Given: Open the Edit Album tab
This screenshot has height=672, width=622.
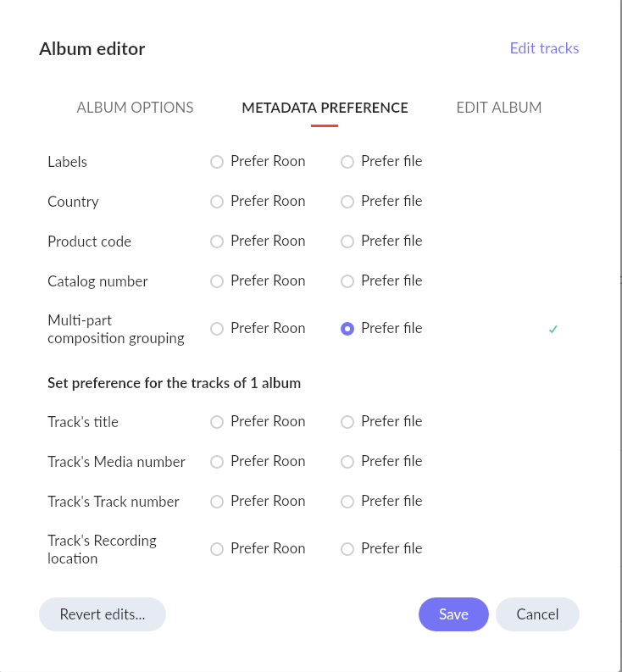Looking at the screenshot, I should click(x=499, y=108).
